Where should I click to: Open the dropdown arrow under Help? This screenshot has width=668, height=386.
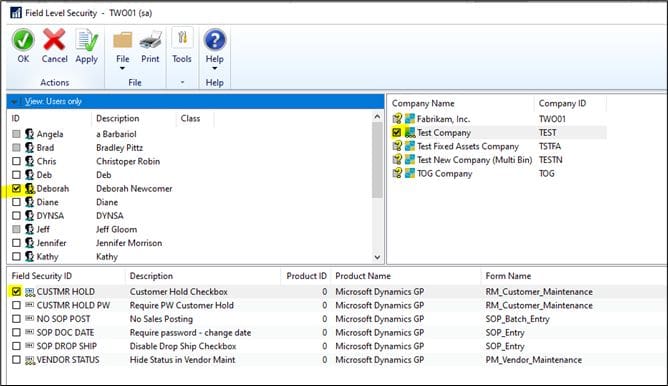[x=215, y=69]
